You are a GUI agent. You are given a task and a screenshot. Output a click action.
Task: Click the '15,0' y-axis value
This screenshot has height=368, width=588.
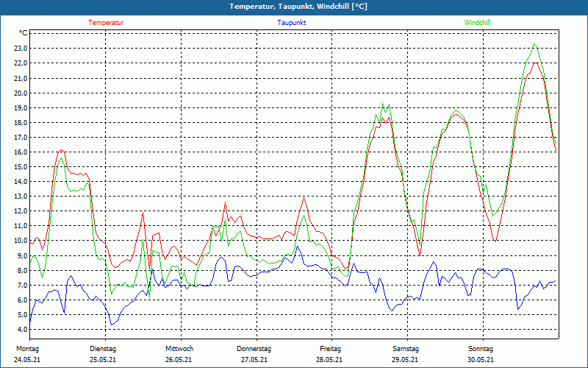coord(21,166)
